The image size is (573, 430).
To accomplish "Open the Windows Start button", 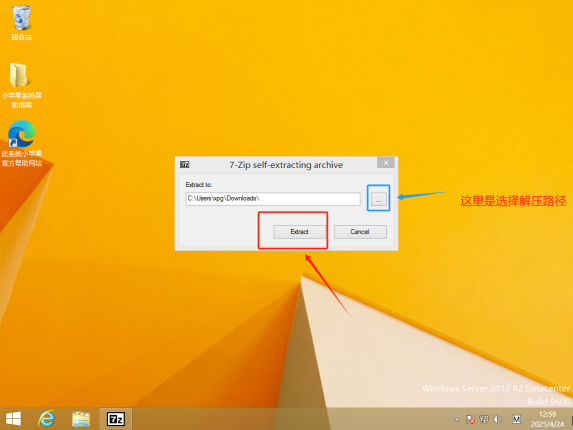I will tap(14, 419).
